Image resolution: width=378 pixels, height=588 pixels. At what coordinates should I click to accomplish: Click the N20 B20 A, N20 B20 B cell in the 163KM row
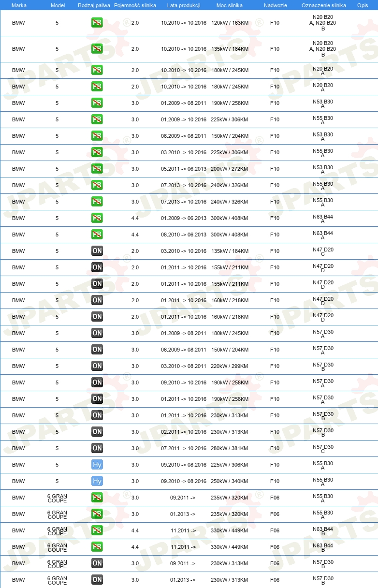323,23
